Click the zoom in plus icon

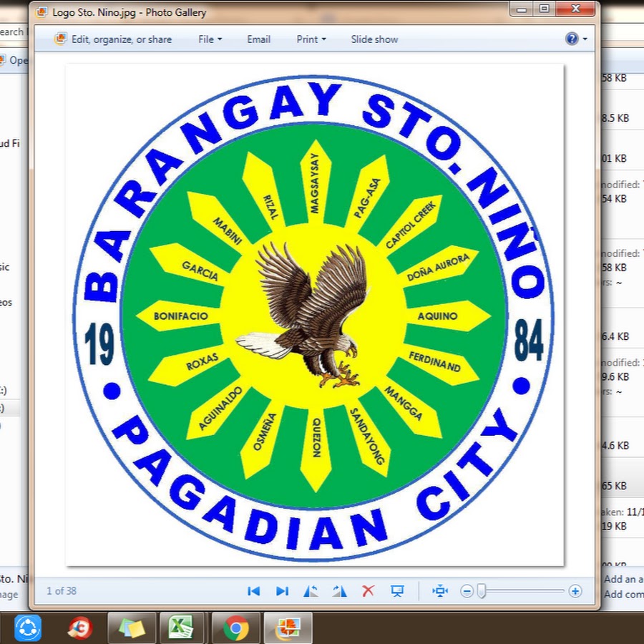click(575, 591)
